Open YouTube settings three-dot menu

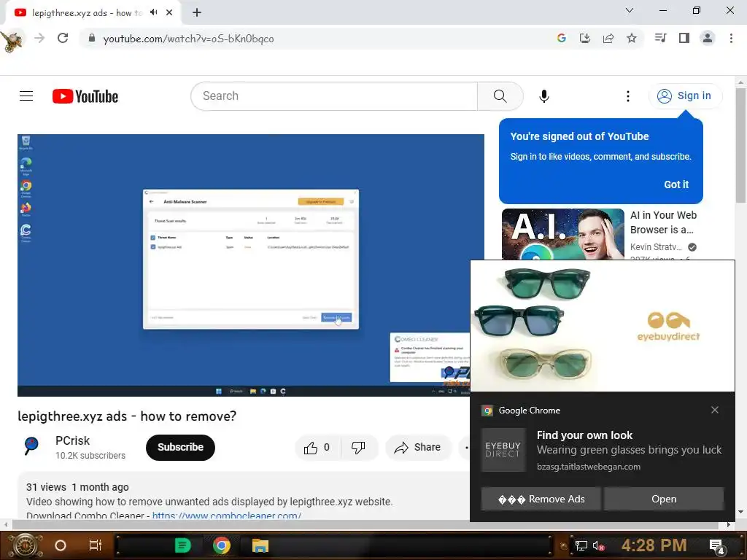tap(627, 96)
